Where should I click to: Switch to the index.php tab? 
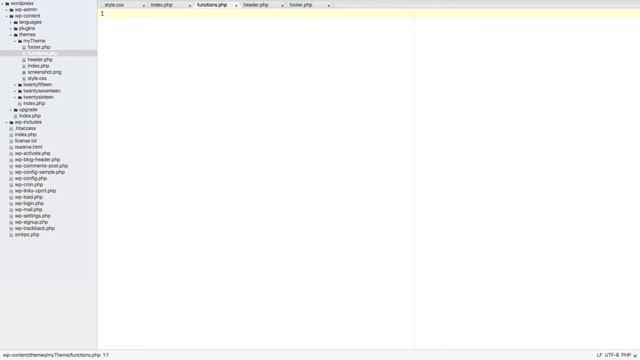[162, 5]
